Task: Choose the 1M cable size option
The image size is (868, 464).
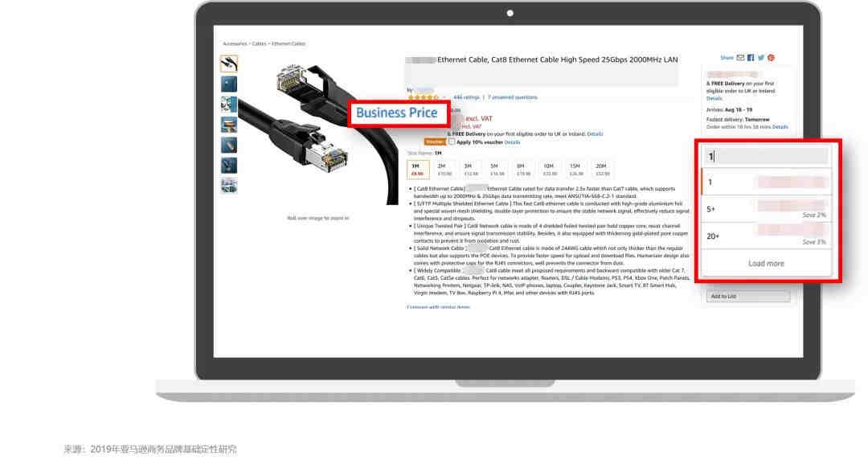Action: 418,170
